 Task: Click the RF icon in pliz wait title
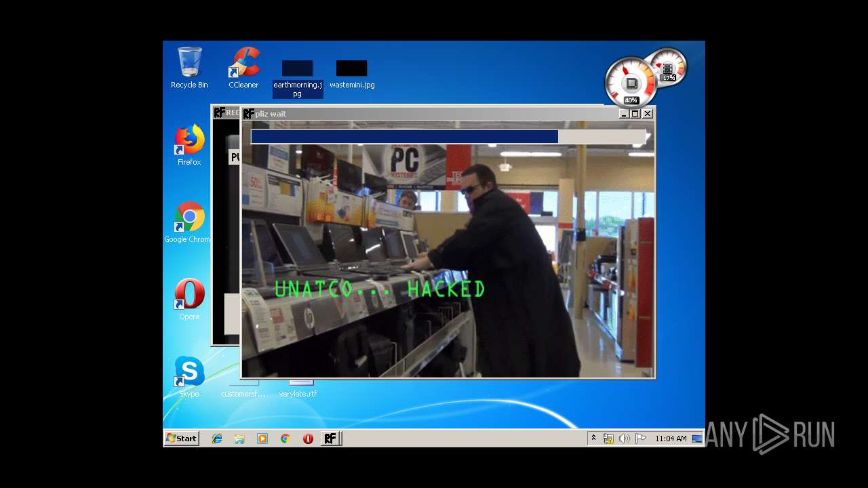click(x=249, y=114)
